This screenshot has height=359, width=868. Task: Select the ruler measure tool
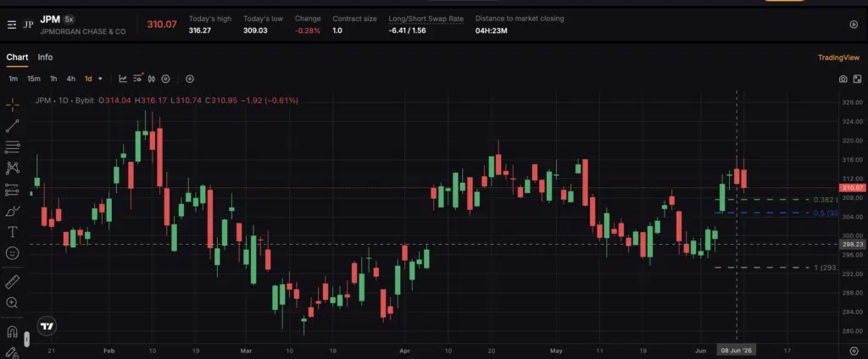coord(12,282)
